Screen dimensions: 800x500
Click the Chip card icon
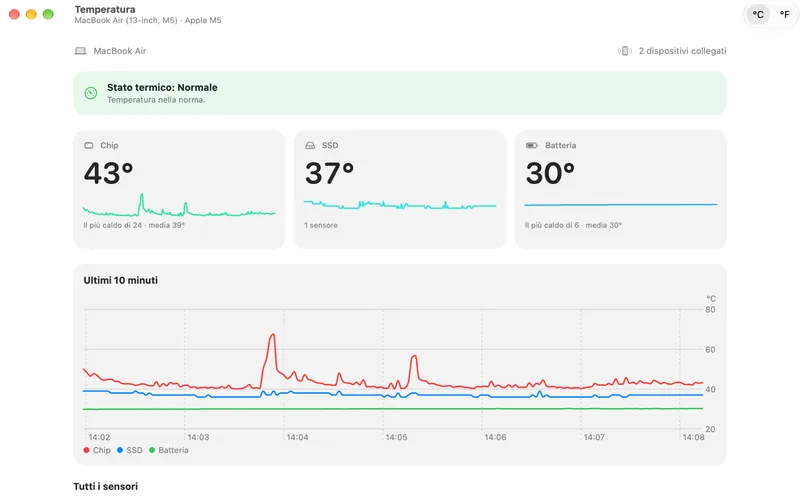click(x=89, y=145)
